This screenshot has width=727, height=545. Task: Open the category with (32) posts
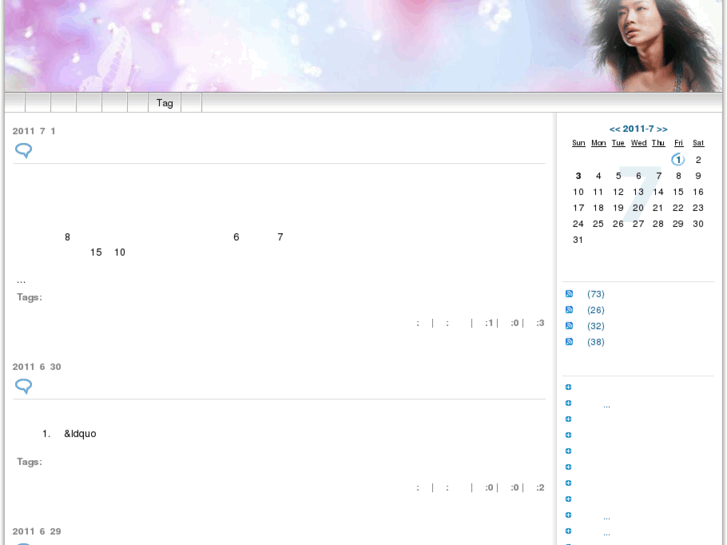tap(596, 326)
